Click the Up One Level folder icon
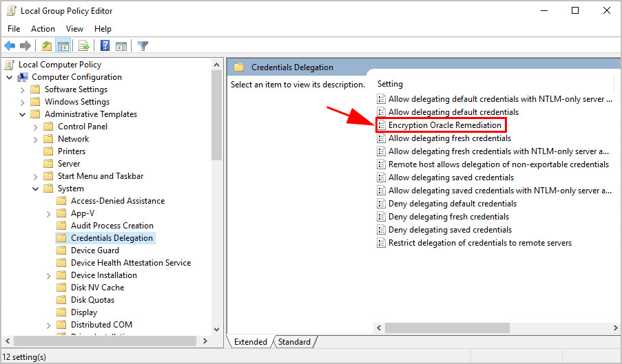The height and width of the screenshot is (364, 622). [x=46, y=46]
